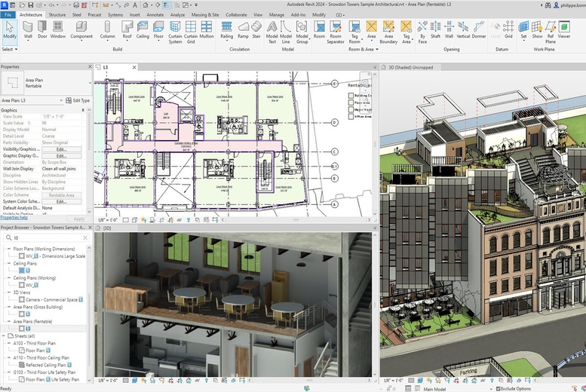Open the Properties help link
This screenshot has width=586, height=392.
tap(14, 218)
